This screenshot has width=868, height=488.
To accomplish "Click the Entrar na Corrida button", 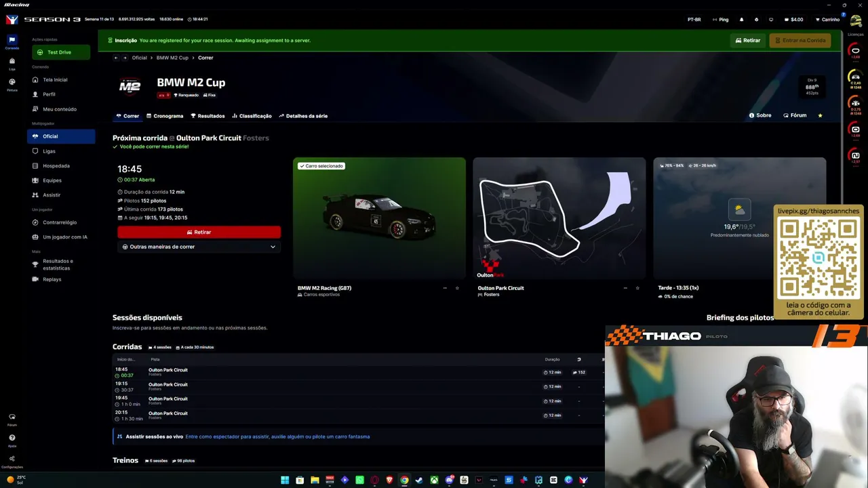I will tap(800, 40).
